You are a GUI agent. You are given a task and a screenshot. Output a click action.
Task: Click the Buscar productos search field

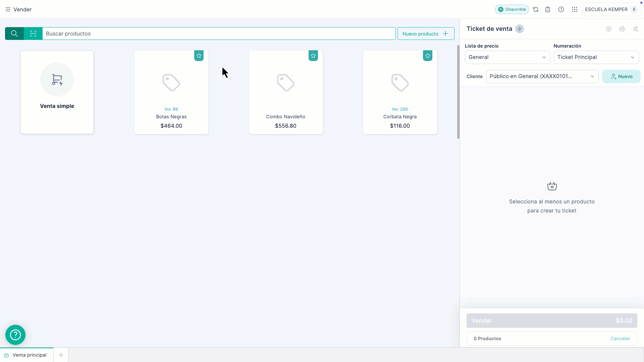[x=219, y=34]
